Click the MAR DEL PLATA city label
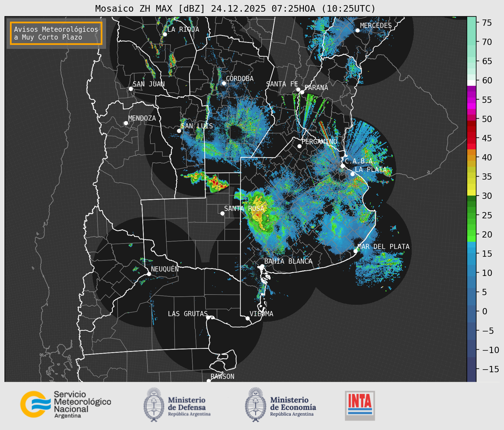The image size is (504, 430). [383, 247]
